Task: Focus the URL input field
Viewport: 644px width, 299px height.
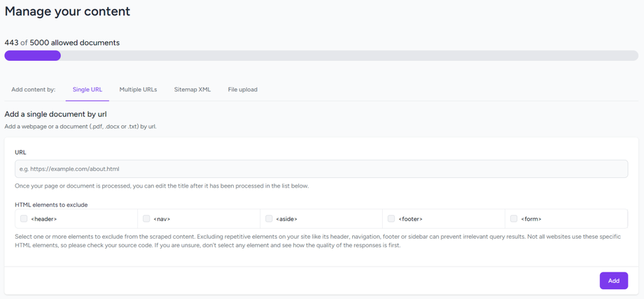Action: point(321,169)
